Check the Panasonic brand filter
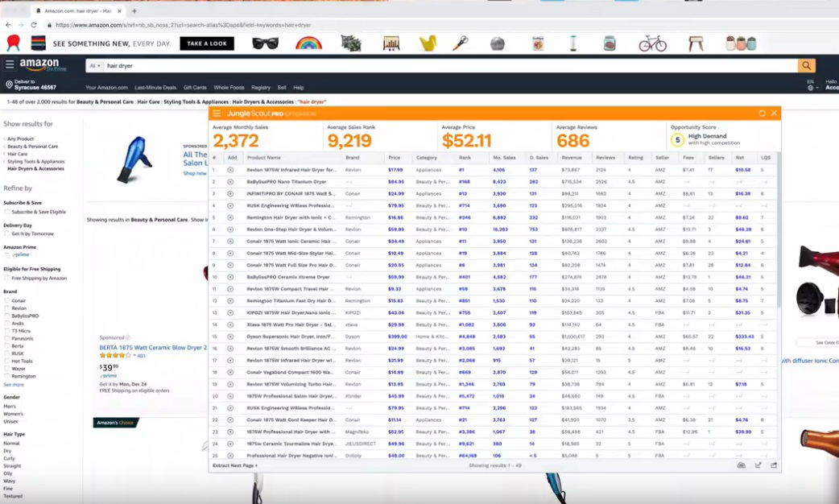 point(7,338)
